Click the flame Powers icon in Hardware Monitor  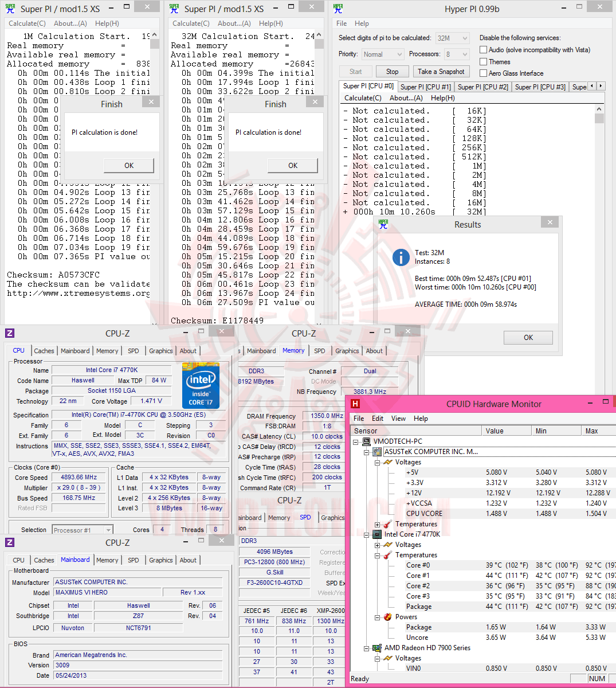[388, 617]
